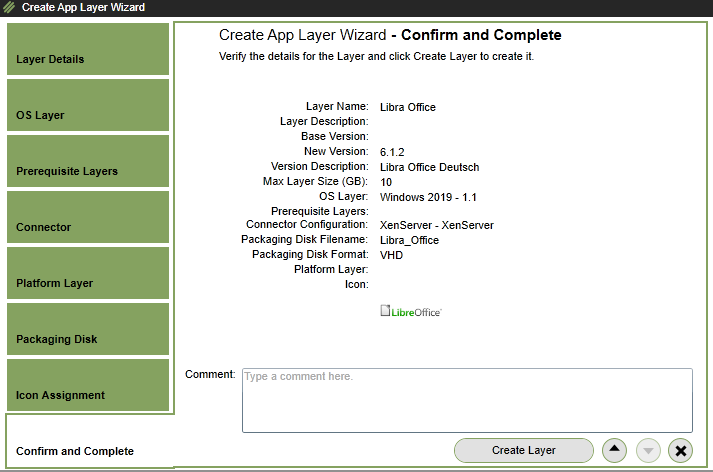Viewport: 713px width, 472px height.
Task: Click the Libra_Office packaging filename
Action: pyautogui.click(x=410, y=240)
